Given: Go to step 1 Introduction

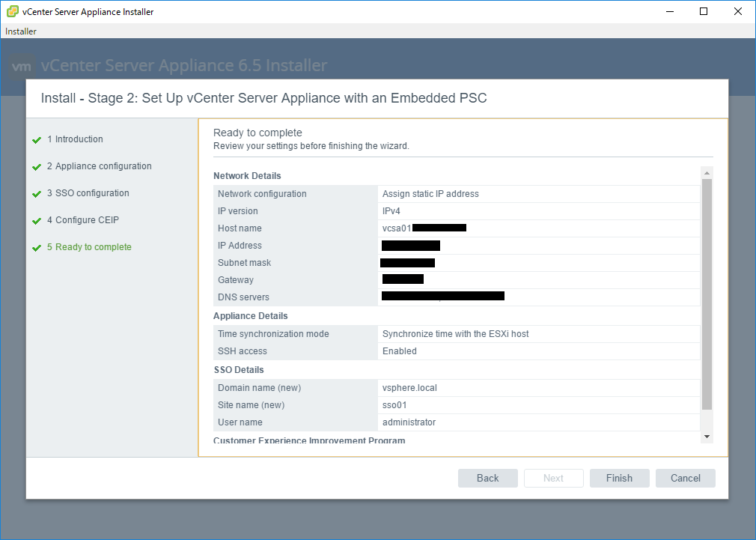Looking at the screenshot, I should pos(75,139).
